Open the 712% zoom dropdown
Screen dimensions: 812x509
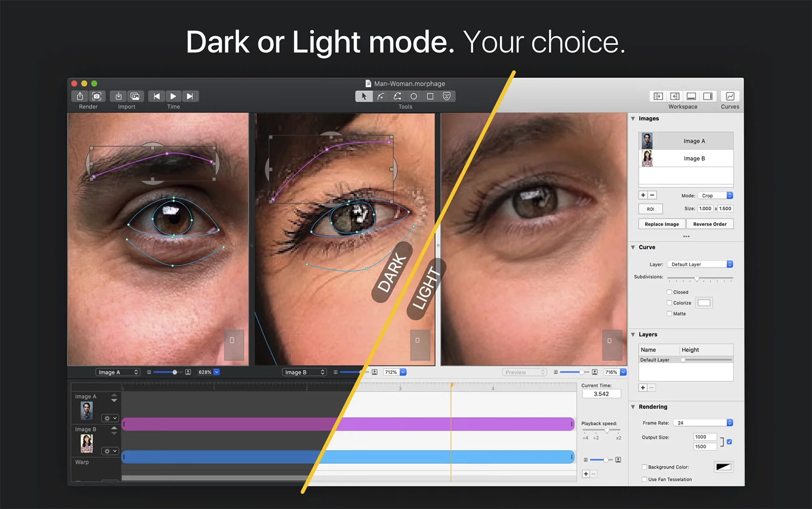click(x=403, y=372)
